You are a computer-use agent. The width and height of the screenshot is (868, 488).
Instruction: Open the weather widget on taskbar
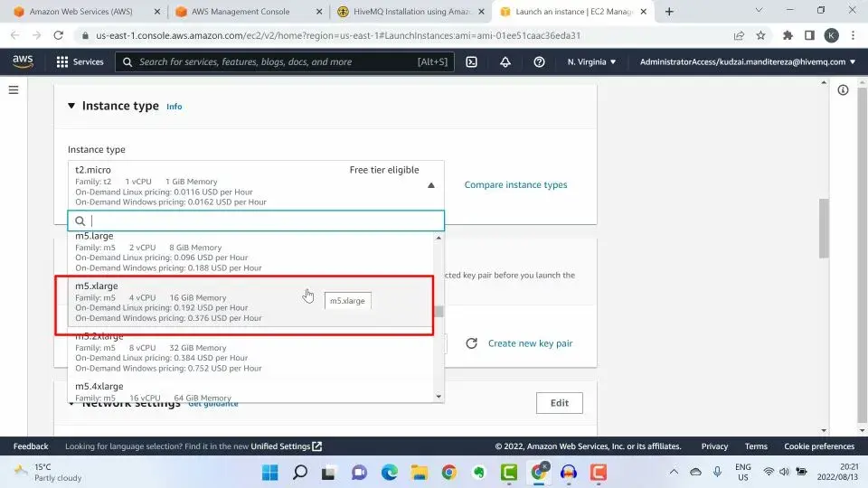tap(48, 472)
